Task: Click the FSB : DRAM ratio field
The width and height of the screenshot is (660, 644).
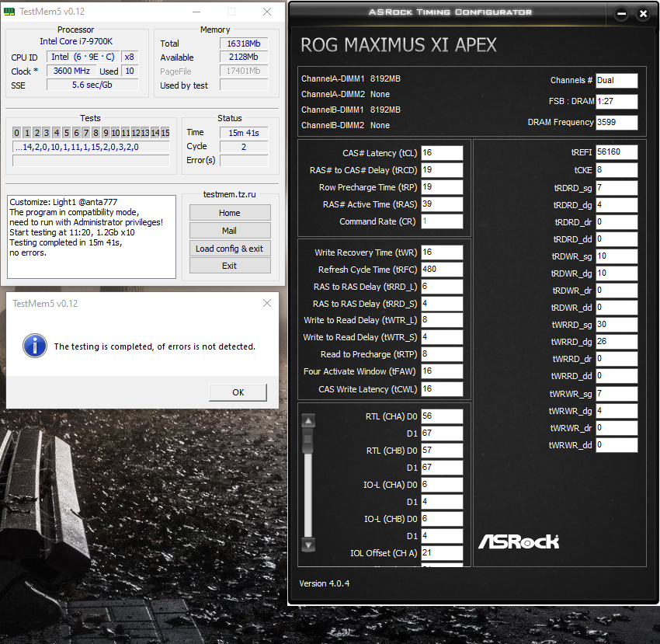Action: [x=617, y=101]
